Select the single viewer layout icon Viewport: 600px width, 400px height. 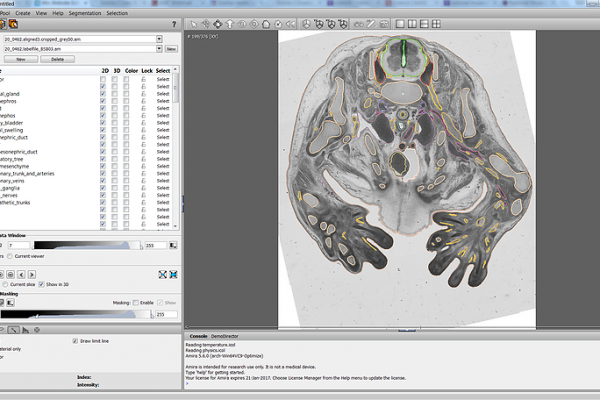point(401,24)
